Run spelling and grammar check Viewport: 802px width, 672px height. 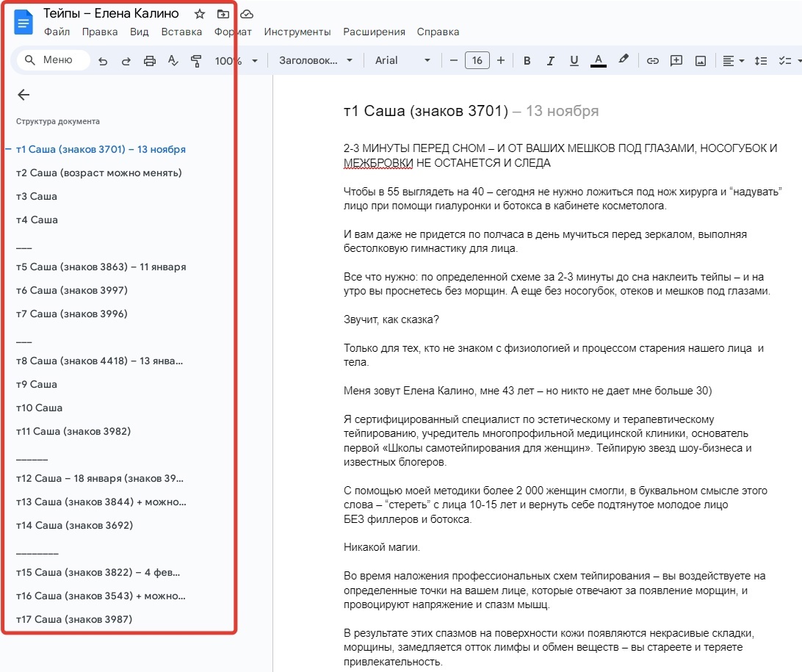click(173, 61)
